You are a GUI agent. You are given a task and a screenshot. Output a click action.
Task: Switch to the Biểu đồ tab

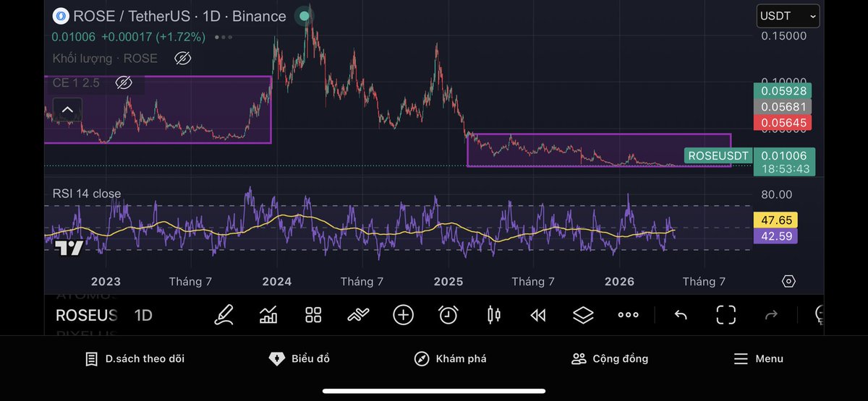coord(299,358)
